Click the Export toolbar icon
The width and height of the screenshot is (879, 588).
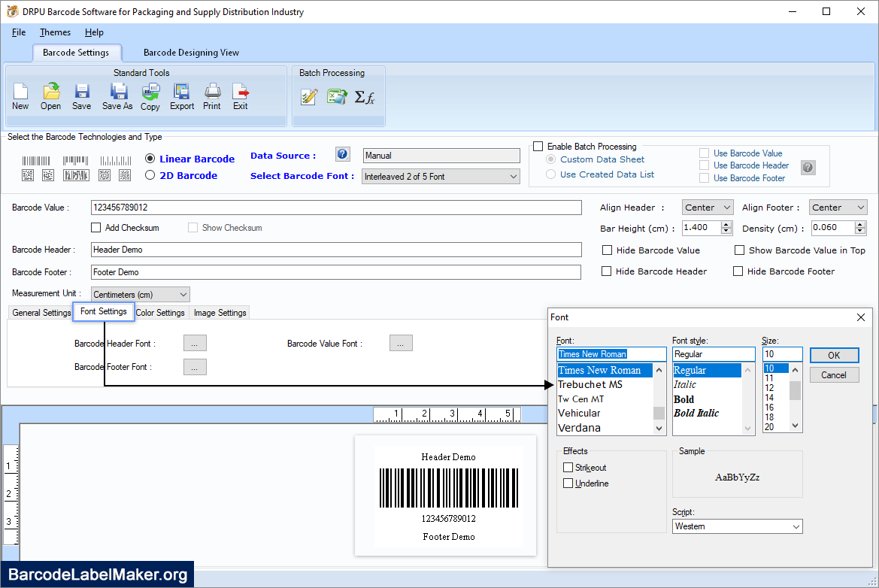click(x=182, y=96)
